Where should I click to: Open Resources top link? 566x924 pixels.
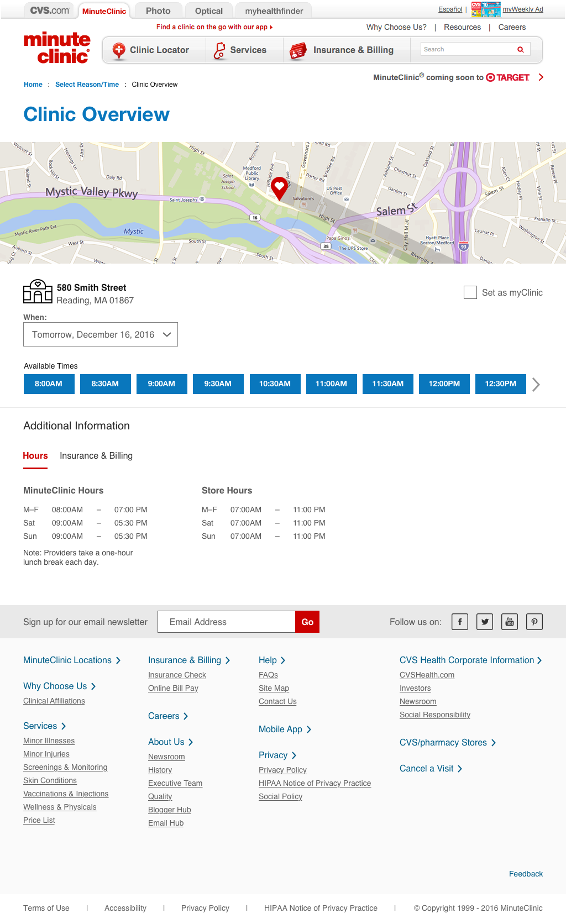click(x=462, y=27)
